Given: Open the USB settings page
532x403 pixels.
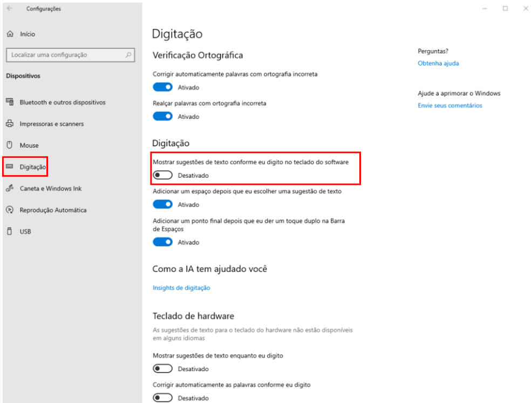Looking at the screenshot, I should click(25, 231).
